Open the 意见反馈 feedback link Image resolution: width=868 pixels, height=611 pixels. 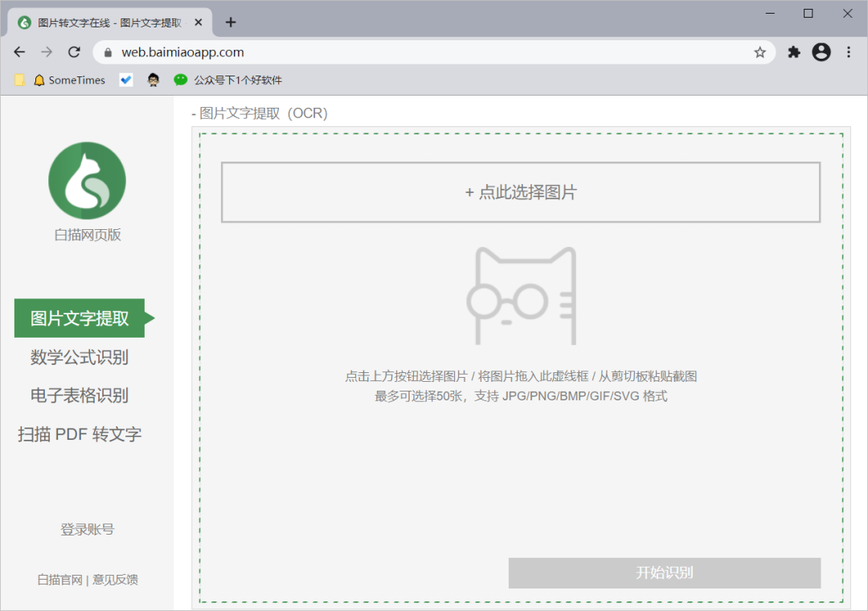pyautogui.click(x=115, y=580)
